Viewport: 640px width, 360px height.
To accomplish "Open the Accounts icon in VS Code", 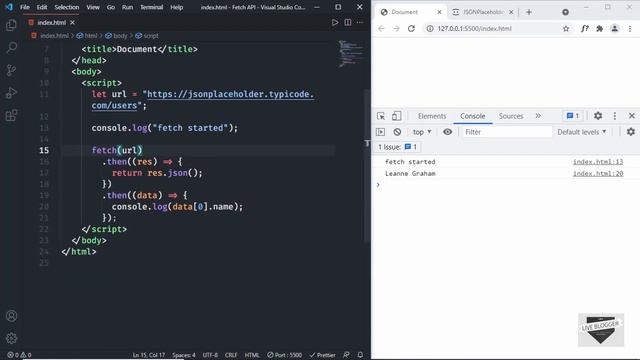I will (x=11, y=316).
